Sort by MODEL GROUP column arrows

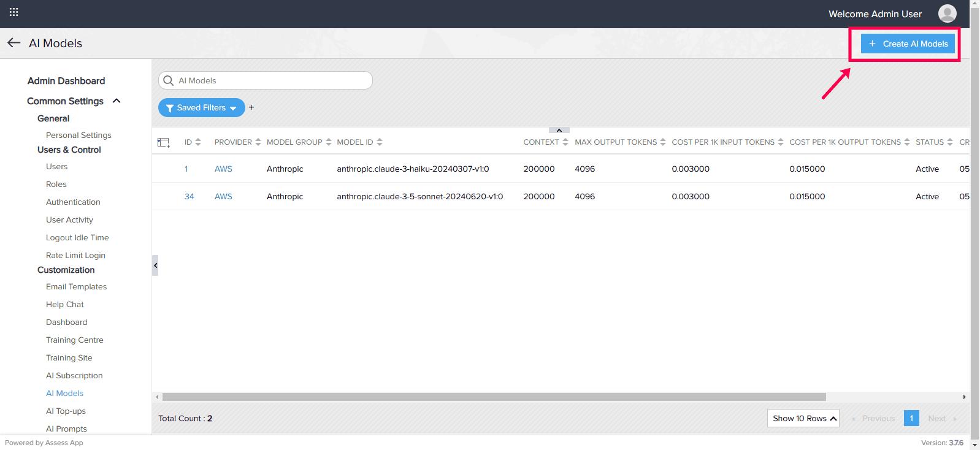pos(329,142)
